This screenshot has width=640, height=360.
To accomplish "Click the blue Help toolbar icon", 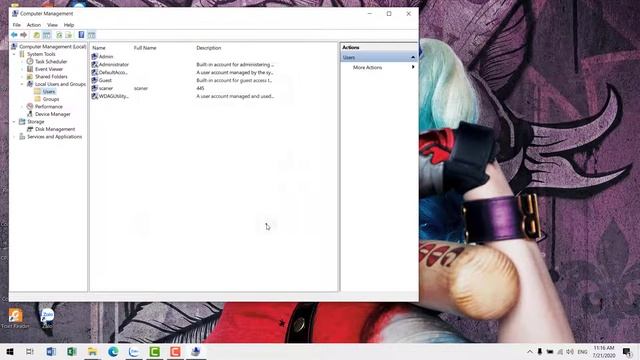I will pyautogui.click(x=81, y=35).
